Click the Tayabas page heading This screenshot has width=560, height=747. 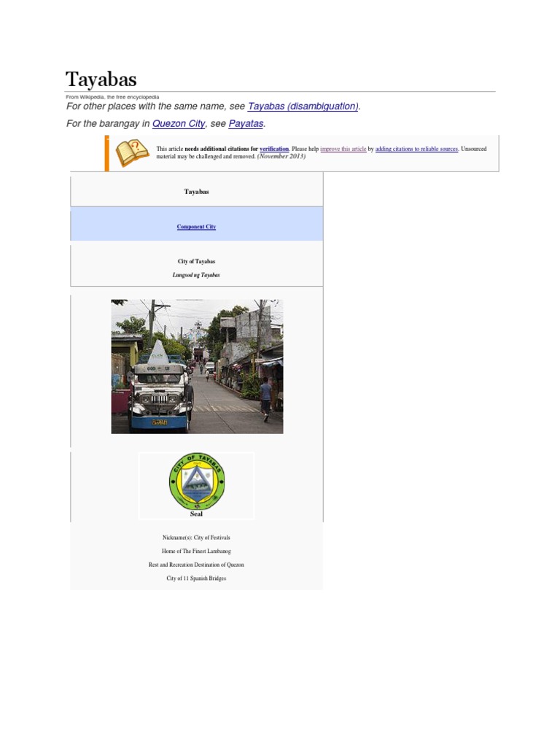101,79
